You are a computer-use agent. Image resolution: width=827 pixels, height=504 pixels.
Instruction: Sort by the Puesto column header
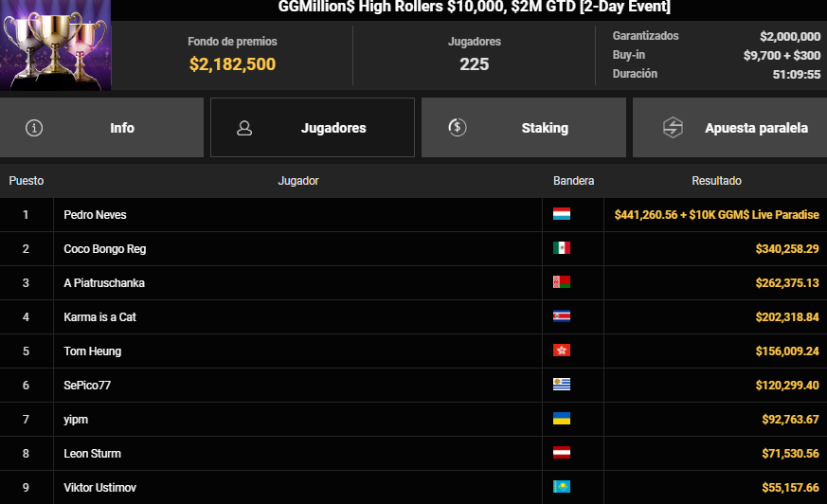(x=27, y=181)
